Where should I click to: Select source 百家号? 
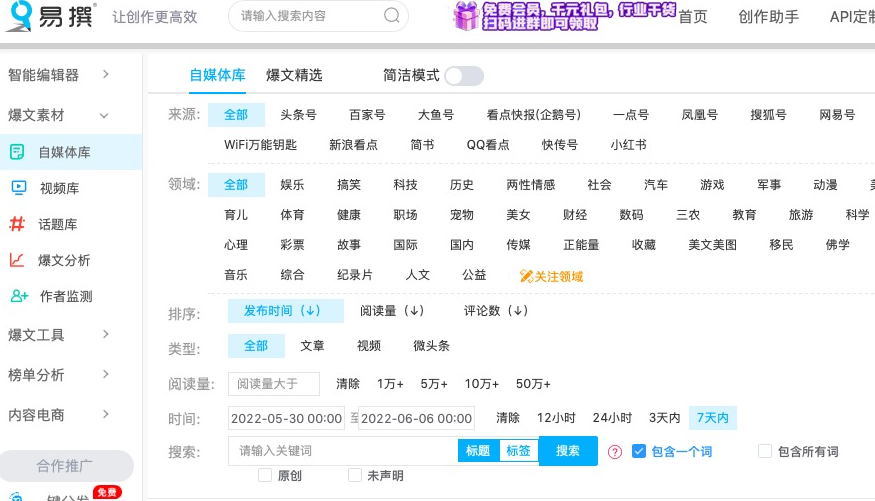coord(367,115)
